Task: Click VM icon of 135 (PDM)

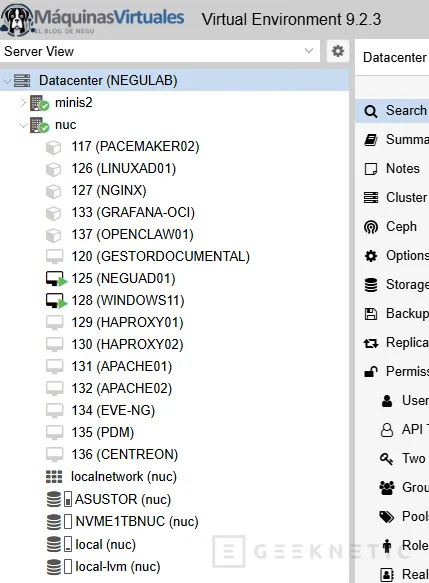Action: click(54, 432)
